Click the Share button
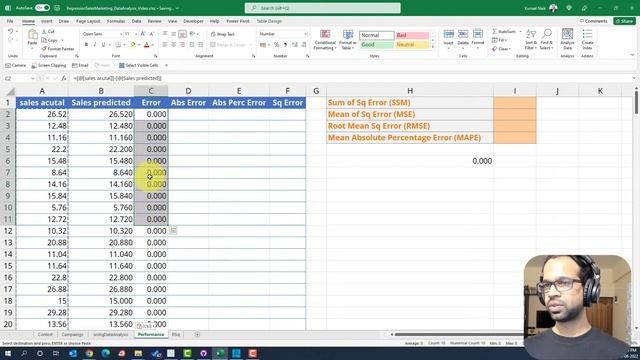This screenshot has width=640, height=360. click(x=624, y=21)
